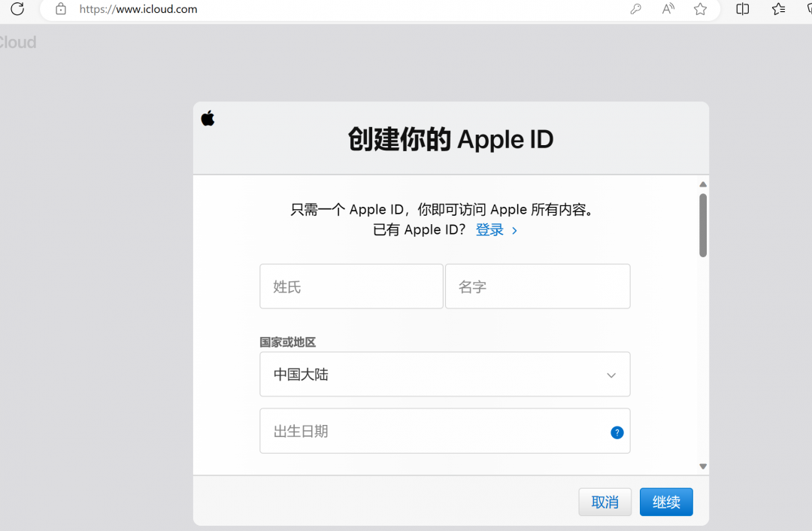Click scrollbar up arrow in dialog
812x531 pixels.
703,184
